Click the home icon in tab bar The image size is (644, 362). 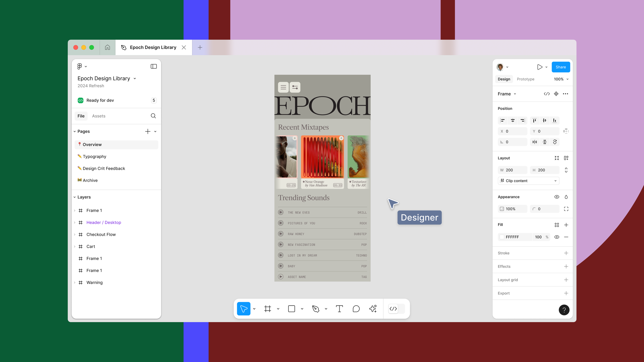coord(107,47)
